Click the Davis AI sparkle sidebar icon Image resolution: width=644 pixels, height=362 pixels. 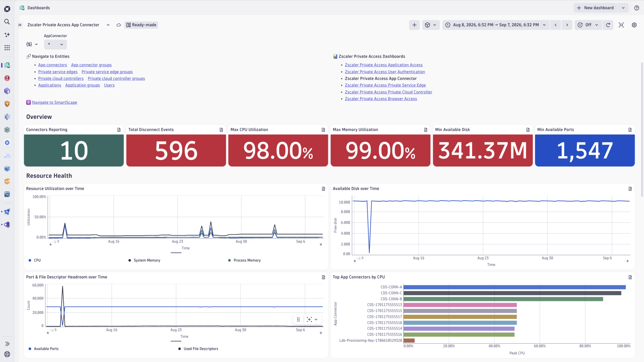click(x=7, y=35)
